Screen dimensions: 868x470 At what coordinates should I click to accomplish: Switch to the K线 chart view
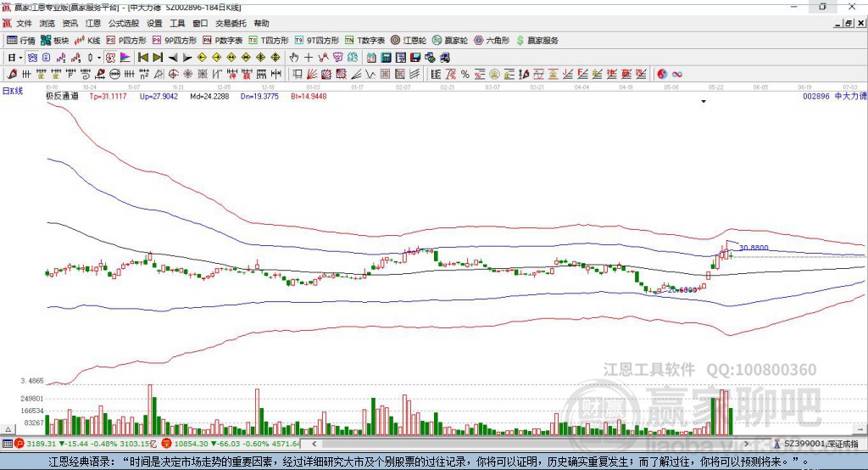pos(87,41)
